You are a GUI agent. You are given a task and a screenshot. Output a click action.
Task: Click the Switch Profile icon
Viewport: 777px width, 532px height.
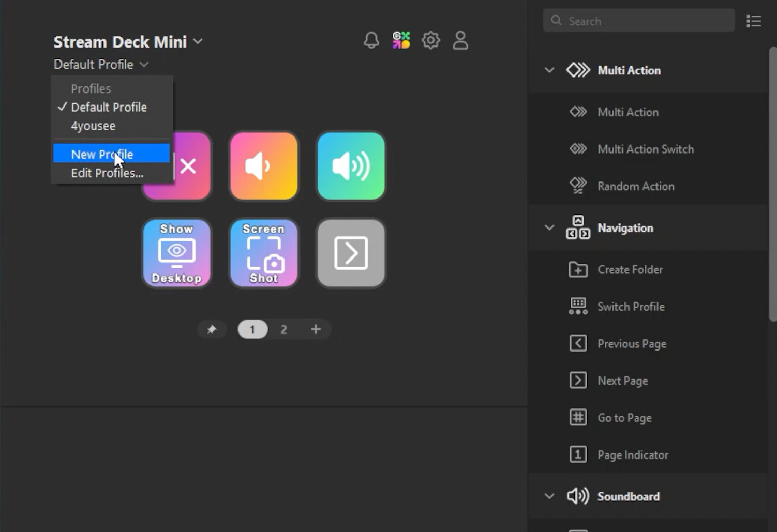(578, 306)
